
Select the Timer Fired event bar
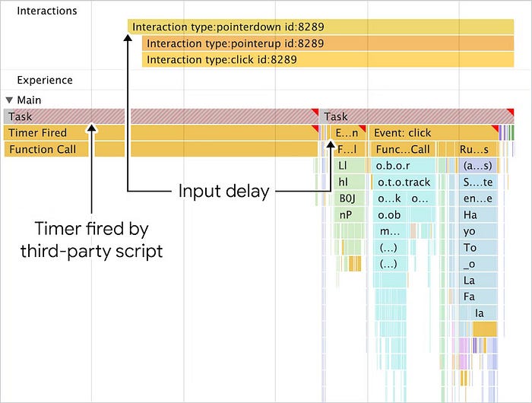161,133
